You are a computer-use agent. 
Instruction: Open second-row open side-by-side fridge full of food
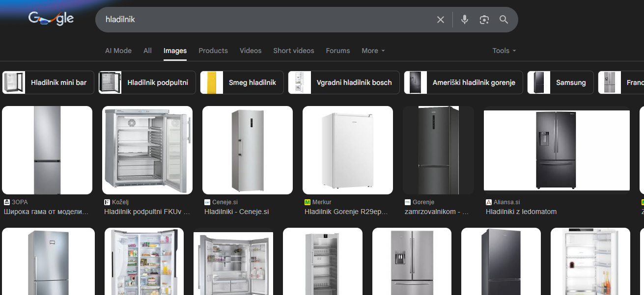(x=144, y=262)
